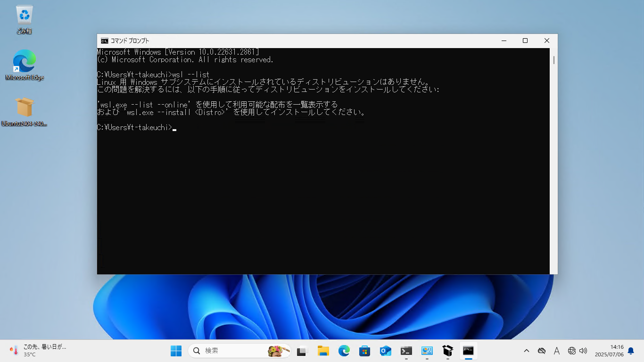Open File Explorer from the taskbar
Viewport: 644px width, 362px height.
(x=323, y=351)
